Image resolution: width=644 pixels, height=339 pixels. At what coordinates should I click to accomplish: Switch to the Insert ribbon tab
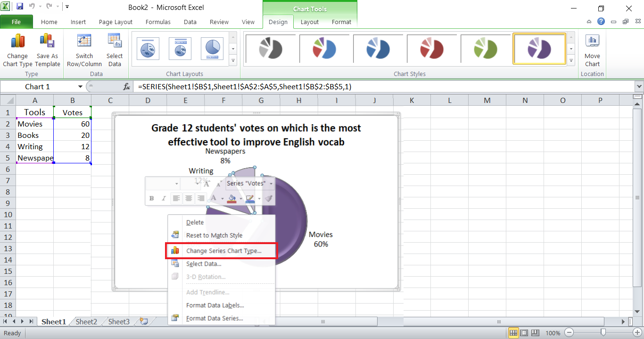(78, 22)
